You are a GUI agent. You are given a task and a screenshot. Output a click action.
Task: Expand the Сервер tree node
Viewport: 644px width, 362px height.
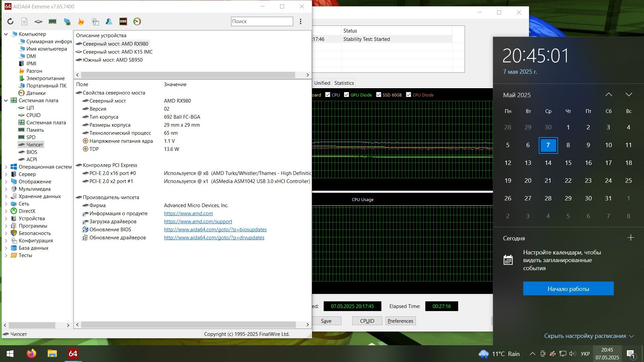[x=6, y=174]
